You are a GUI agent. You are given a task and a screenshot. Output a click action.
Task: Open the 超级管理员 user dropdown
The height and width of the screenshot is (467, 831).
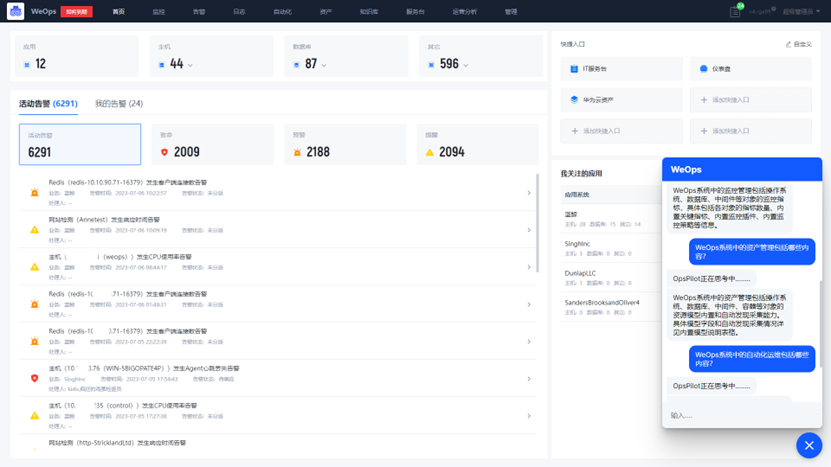801,12
